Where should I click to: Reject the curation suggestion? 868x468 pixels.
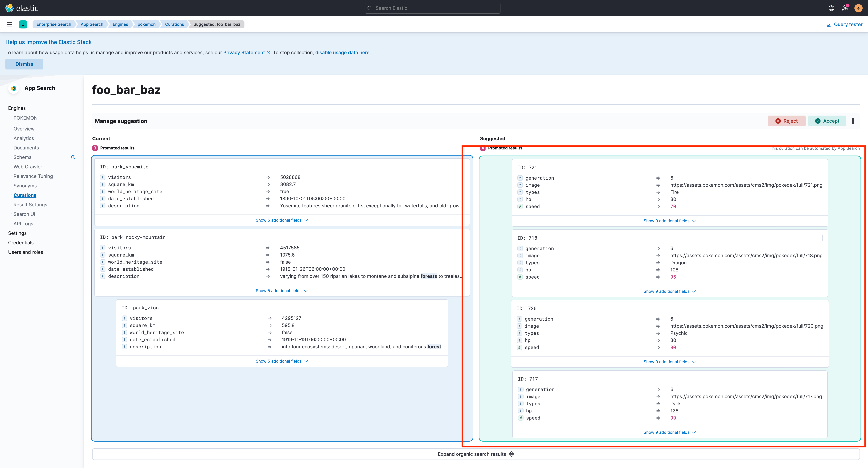[786, 121]
